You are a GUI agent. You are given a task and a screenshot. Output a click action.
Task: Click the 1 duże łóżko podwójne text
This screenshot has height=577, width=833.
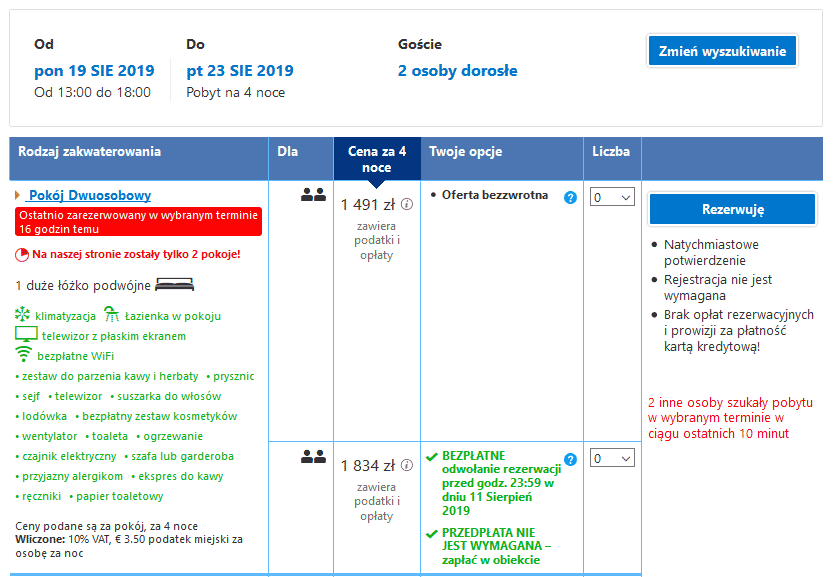[83, 286]
